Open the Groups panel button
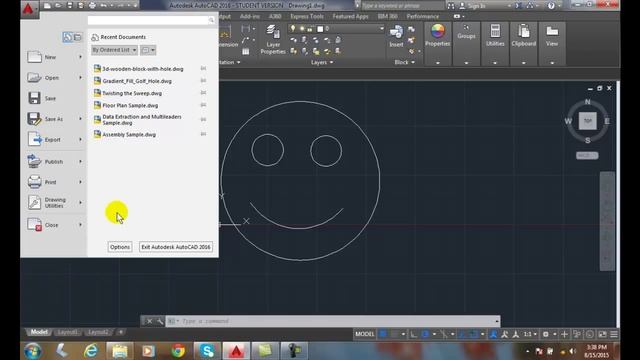The width and height of the screenshot is (640, 360). pyautogui.click(x=466, y=32)
